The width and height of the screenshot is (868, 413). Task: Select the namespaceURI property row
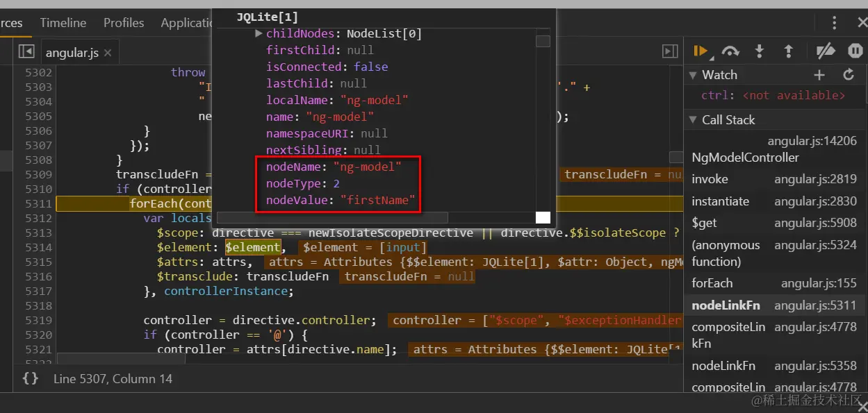pyautogui.click(x=327, y=133)
